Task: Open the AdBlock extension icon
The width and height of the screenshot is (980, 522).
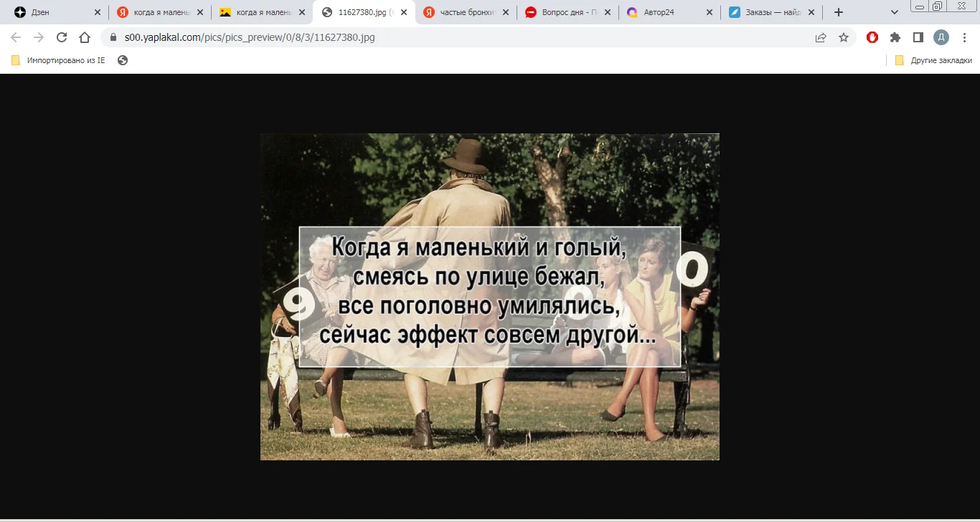Action: point(872,37)
